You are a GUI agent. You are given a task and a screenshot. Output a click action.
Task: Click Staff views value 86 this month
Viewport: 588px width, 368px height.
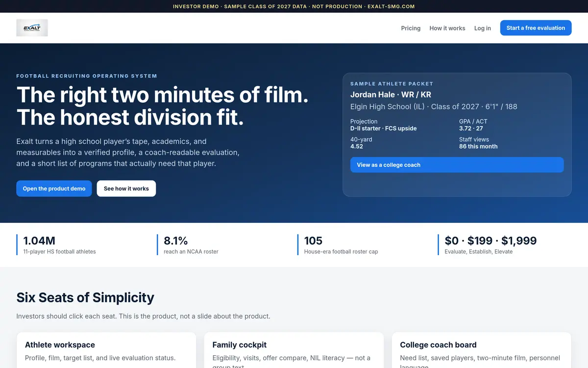point(478,146)
